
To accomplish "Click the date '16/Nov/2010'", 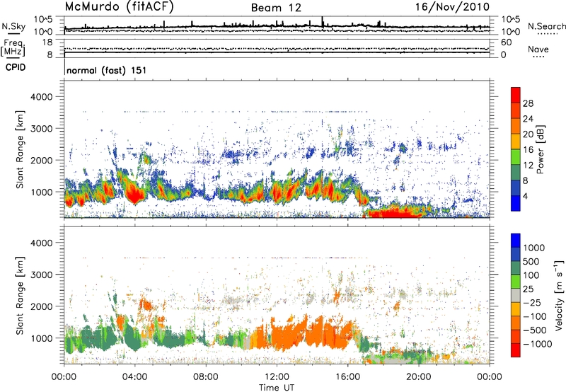I will pos(452,7).
